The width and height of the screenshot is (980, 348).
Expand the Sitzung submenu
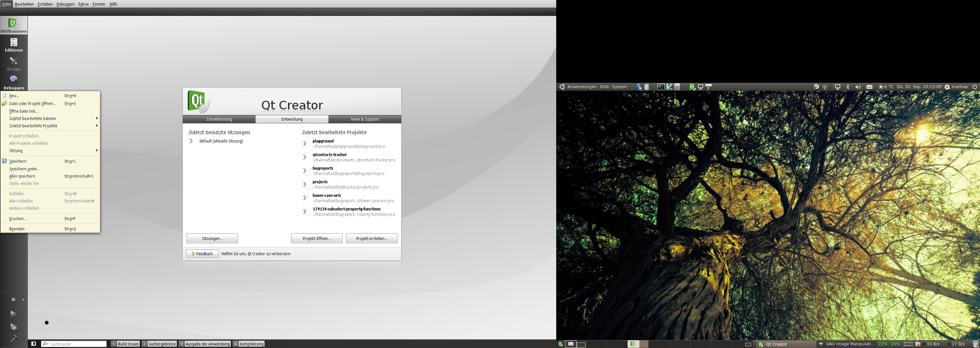pyautogui.click(x=50, y=150)
